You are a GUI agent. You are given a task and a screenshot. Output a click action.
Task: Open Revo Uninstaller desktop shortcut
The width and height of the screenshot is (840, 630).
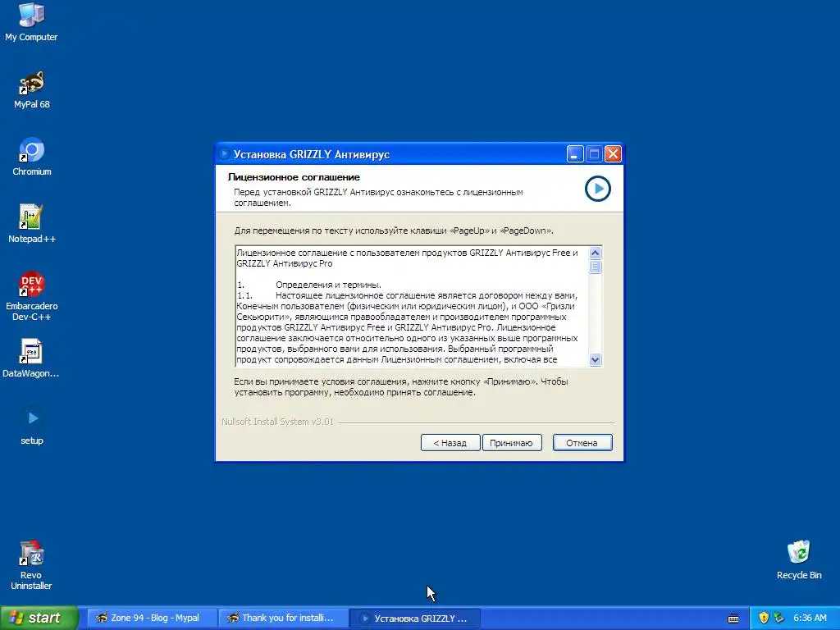(x=31, y=566)
